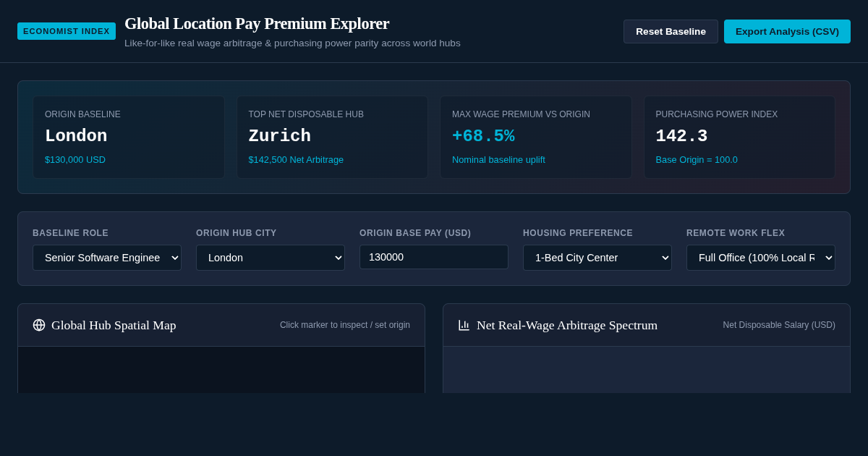868x456 pixels.
Task: Click the BASELINE ROLE label
Action: (70, 233)
